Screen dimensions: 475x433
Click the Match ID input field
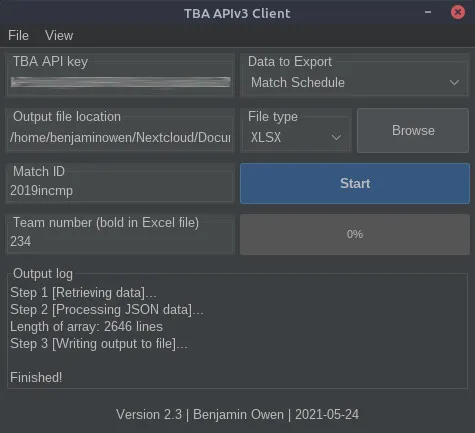[120, 191]
